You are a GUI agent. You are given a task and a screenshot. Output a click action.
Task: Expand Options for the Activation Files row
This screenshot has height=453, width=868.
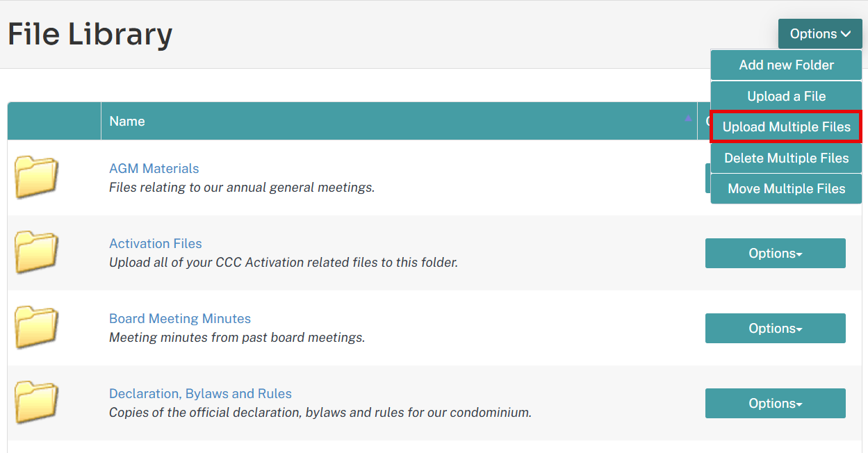pos(776,254)
